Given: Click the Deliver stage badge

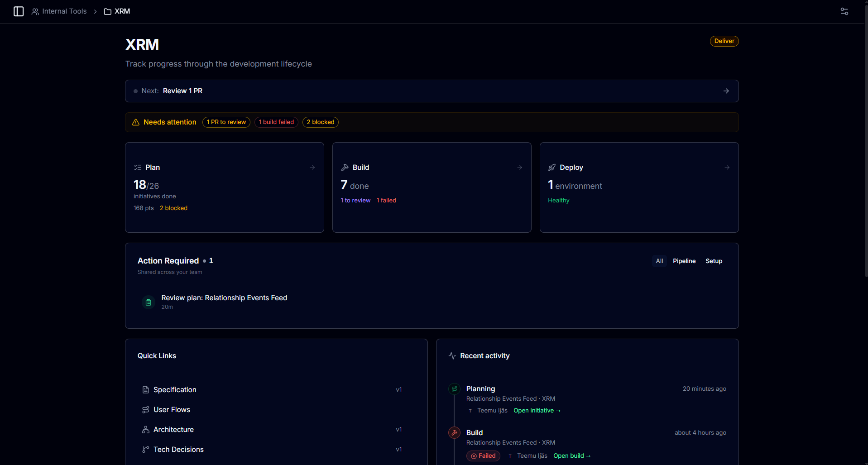Looking at the screenshot, I should pos(724,41).
